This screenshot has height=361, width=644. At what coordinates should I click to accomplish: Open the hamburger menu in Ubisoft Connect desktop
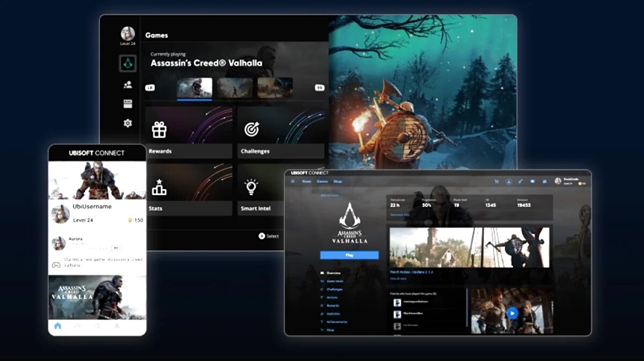[x=292, y=181]
